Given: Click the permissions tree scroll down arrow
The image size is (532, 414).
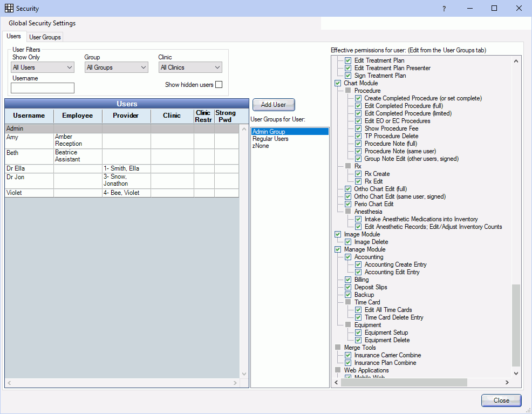Looking at the screenshot, I should 516,374.
